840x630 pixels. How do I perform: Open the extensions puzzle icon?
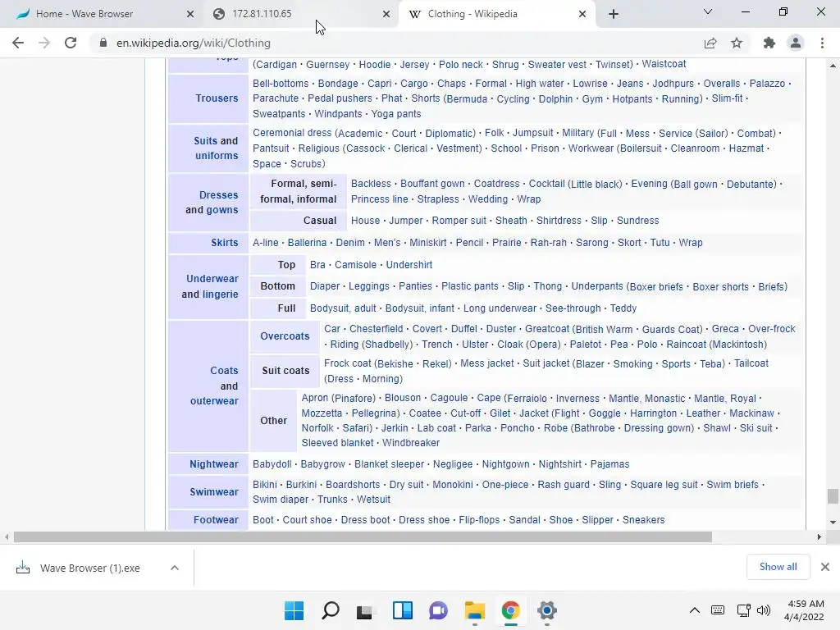[x=769, y=43]
